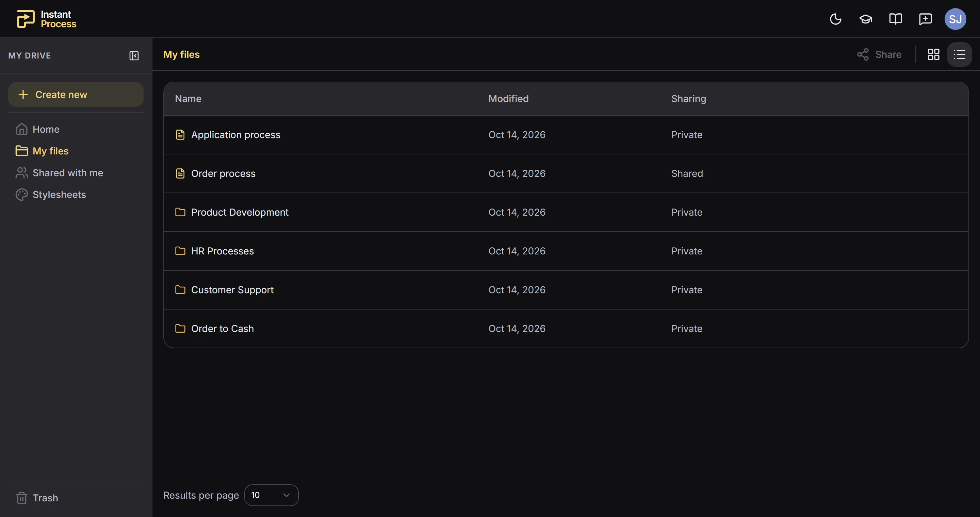Sort by Modified column header
Viewport: 980px width, 517px height.
tap(508, 98)
